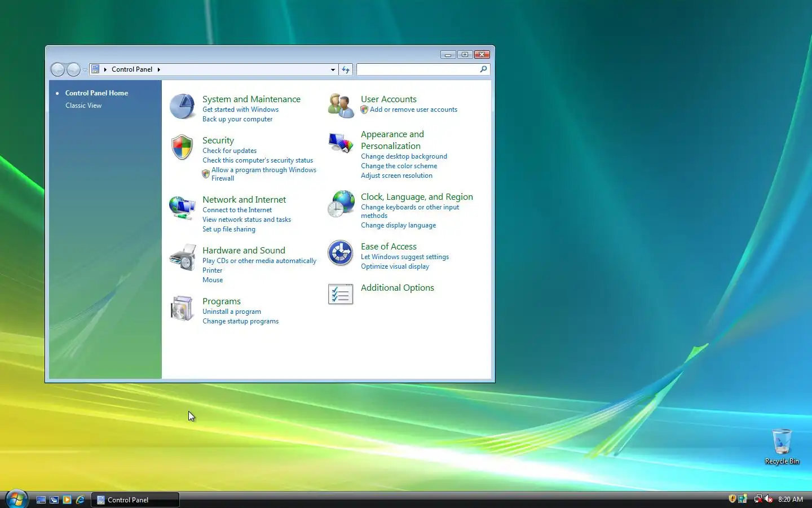Viewport: 812px width, 508px height.
Task: Open address bar history dropdown arrow
Action: [x=333, y=69]
